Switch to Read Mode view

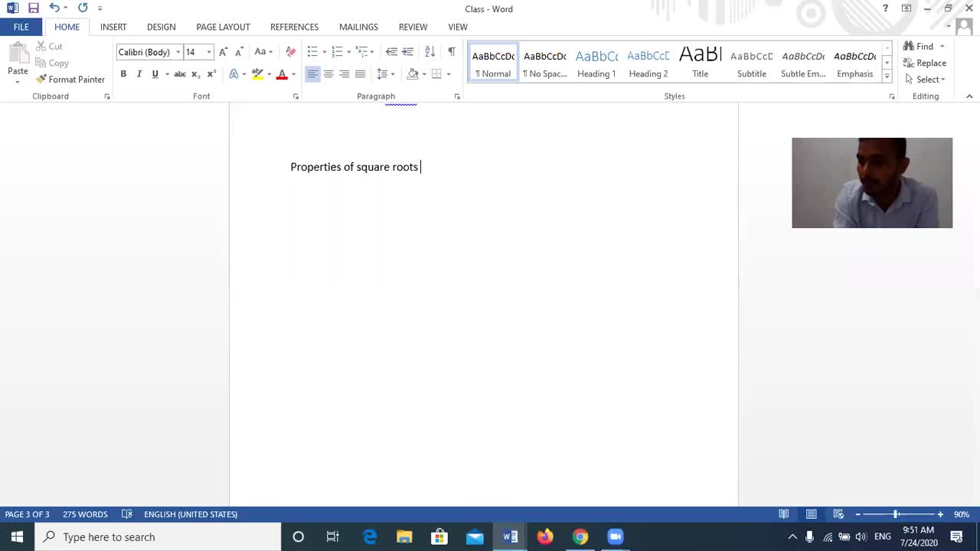point(784,514)
